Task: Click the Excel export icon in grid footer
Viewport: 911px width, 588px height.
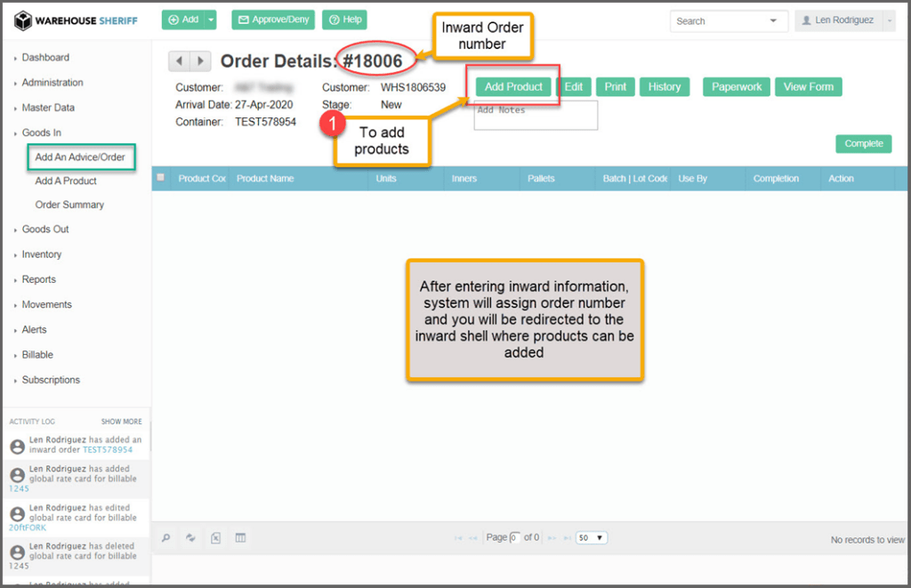Action: tap(215, 538)
